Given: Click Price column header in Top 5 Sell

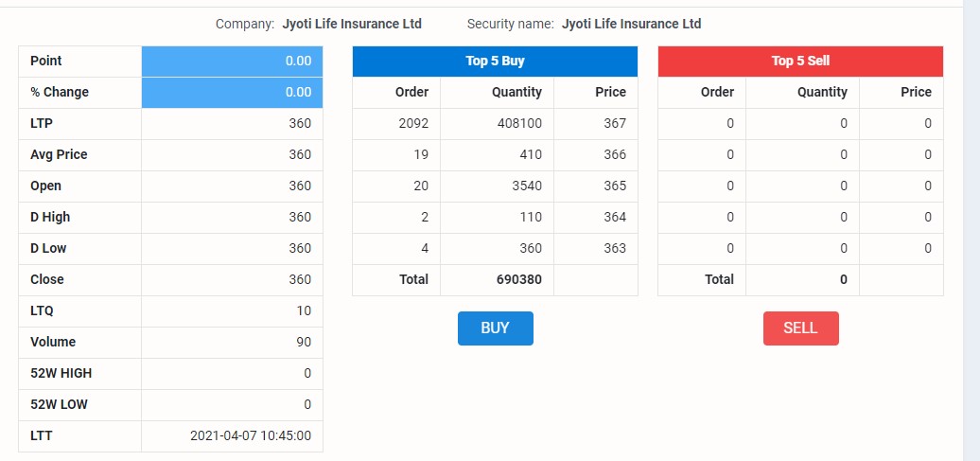Looking at the screenshot, I should click(x=917, y=92).
